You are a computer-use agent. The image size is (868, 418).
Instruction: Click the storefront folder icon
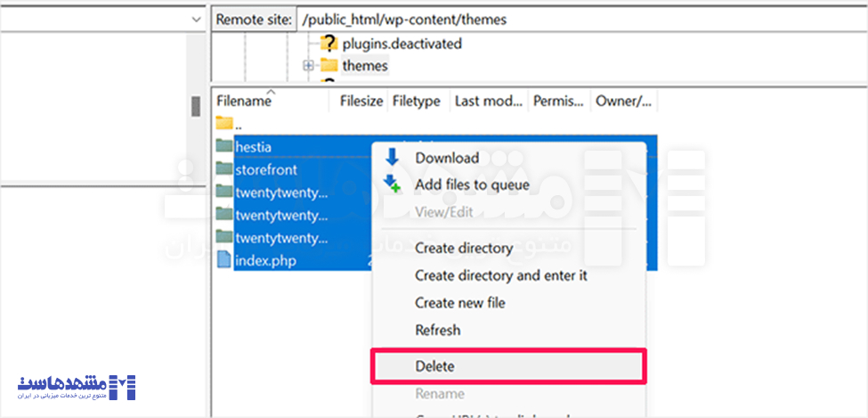tap(223, 169)
